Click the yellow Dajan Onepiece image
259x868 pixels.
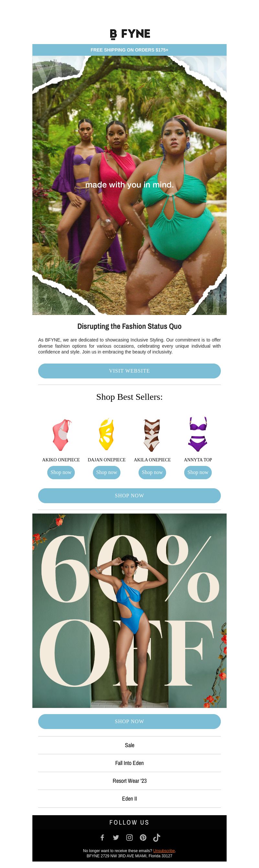[x=107, y=434]
